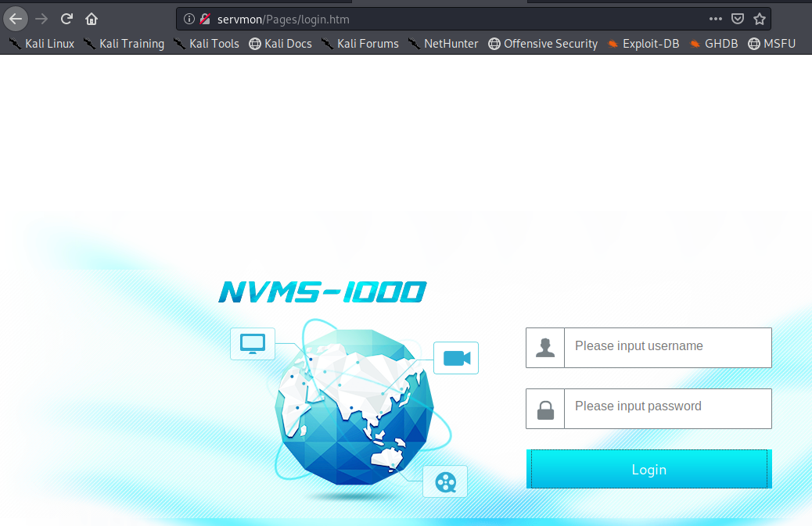Click the cyan Login button

pos(649,469)
